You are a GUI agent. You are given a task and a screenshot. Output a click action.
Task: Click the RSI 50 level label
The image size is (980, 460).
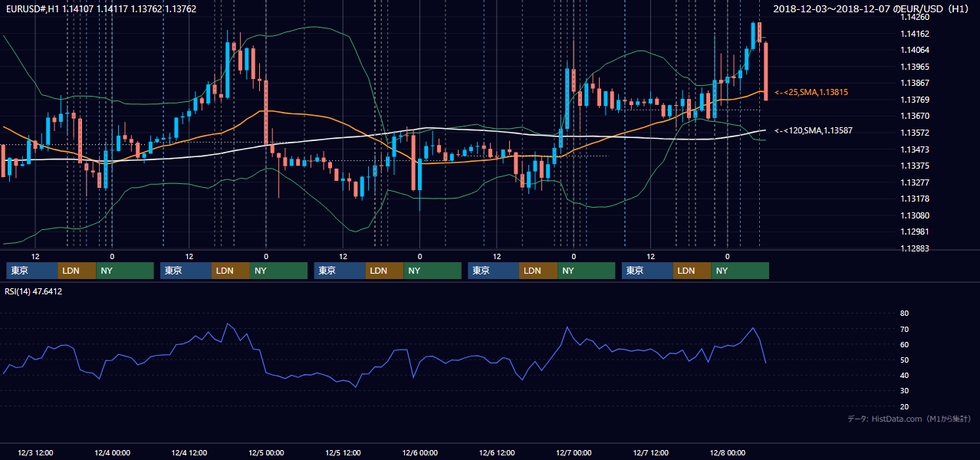[904, 360]
